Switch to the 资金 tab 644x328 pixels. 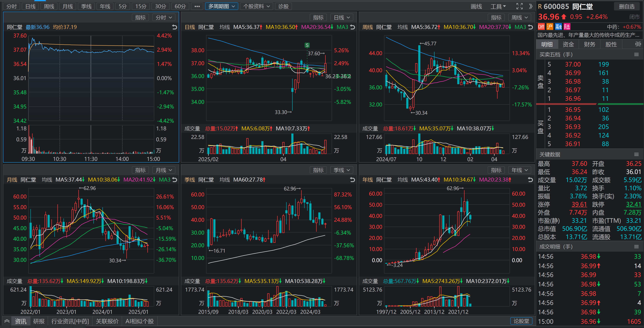coord(568,44)
